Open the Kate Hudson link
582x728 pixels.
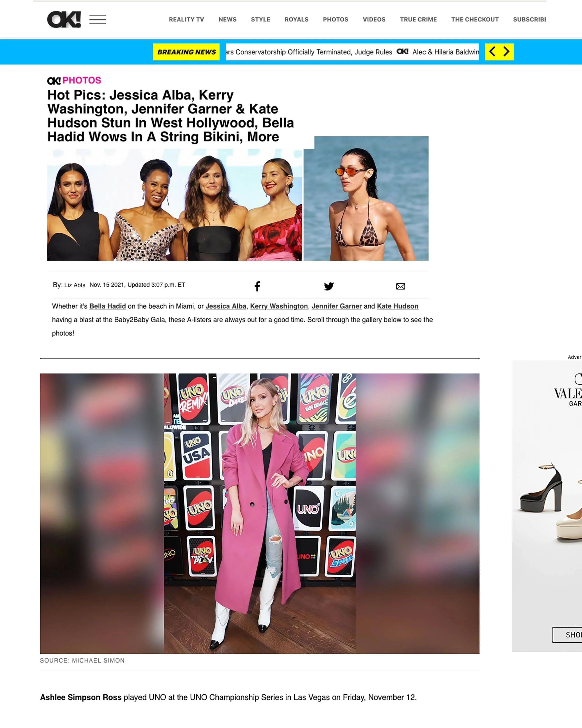click(x=397, y=306)
